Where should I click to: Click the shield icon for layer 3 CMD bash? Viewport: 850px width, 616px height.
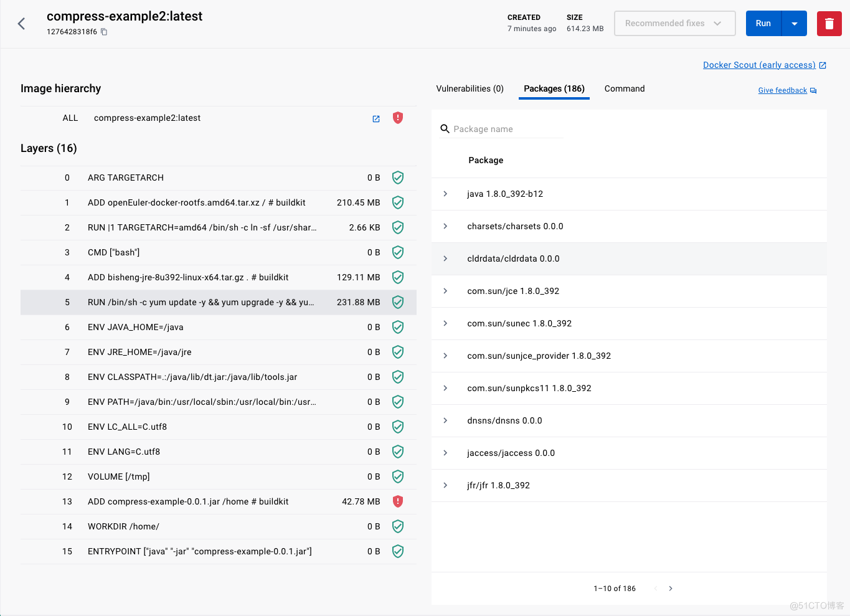click(398, 252)
